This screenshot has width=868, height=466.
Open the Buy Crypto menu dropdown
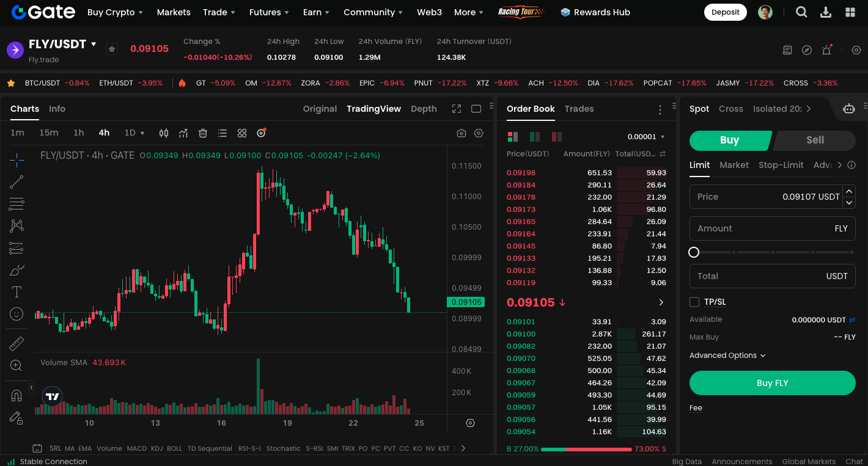(x=115, y=12)
